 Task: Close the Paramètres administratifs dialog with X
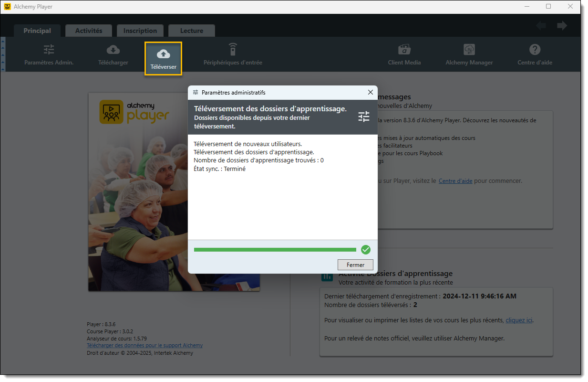pos(371,92)
